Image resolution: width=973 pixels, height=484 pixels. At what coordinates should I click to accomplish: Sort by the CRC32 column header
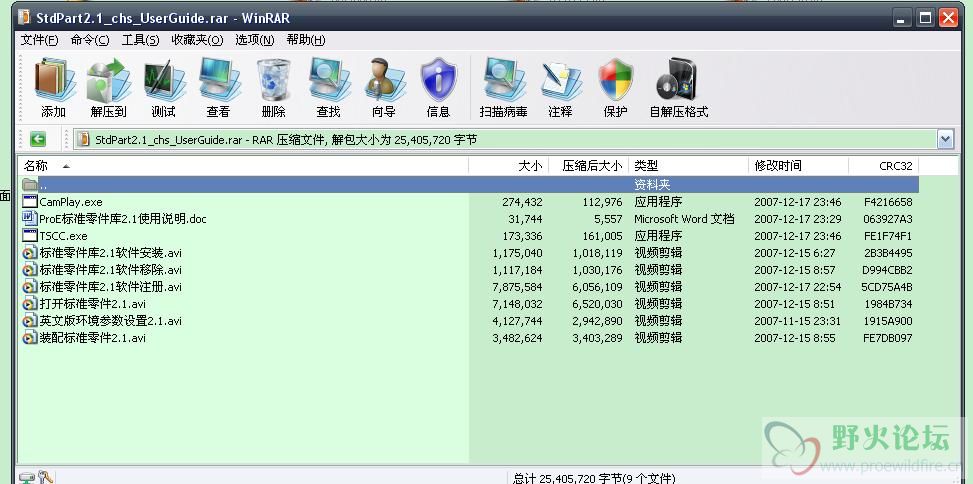pos(884,166)
